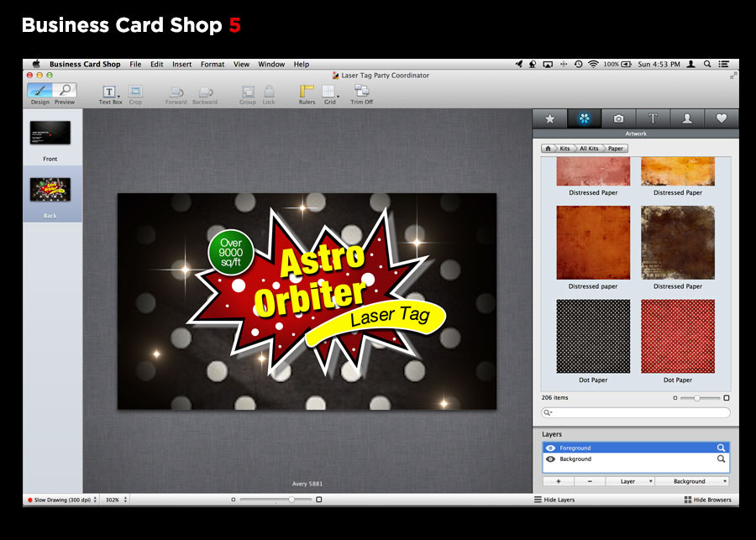Viewport: 756px width, 540px height.
Task: Pick the black Dot Paper swatch
Action: tap(593, 336)
